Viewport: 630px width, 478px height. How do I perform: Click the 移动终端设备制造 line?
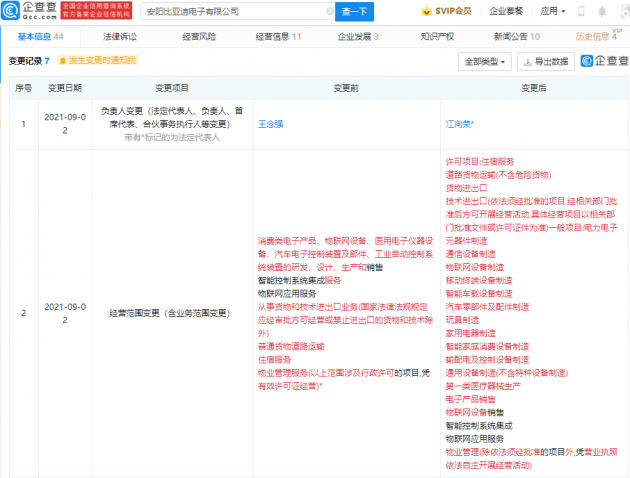click(479, 280)
